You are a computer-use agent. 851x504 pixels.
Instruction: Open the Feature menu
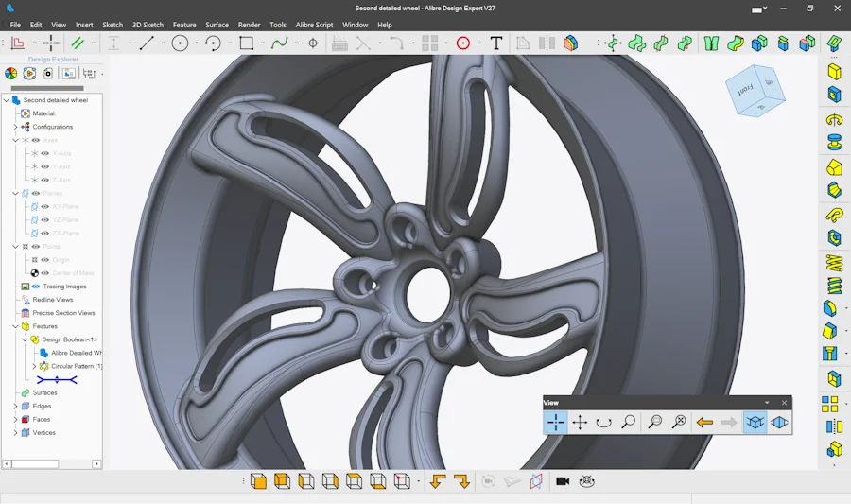click(184, 25)
